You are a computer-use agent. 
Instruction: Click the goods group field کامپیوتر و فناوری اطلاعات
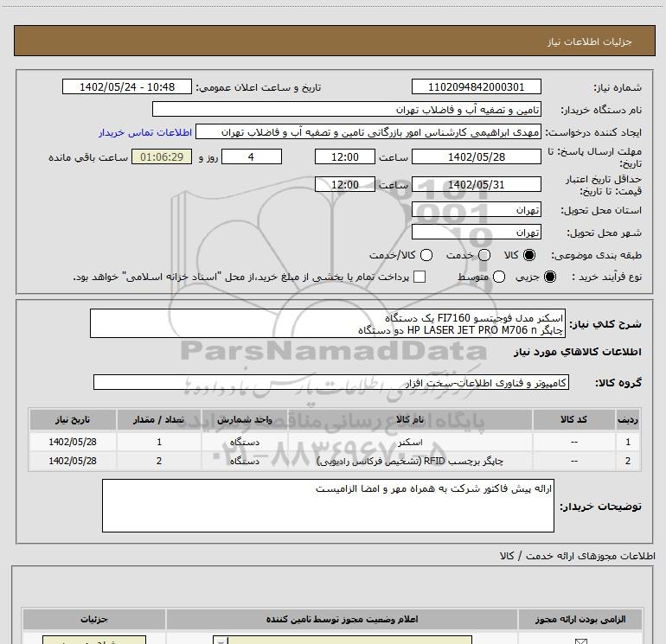click(x=331, y=382)
